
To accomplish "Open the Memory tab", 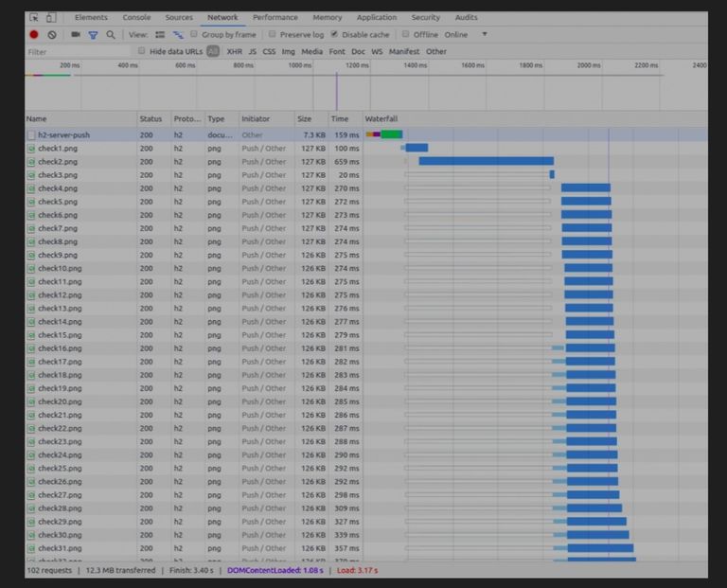I will pos(328,18).
